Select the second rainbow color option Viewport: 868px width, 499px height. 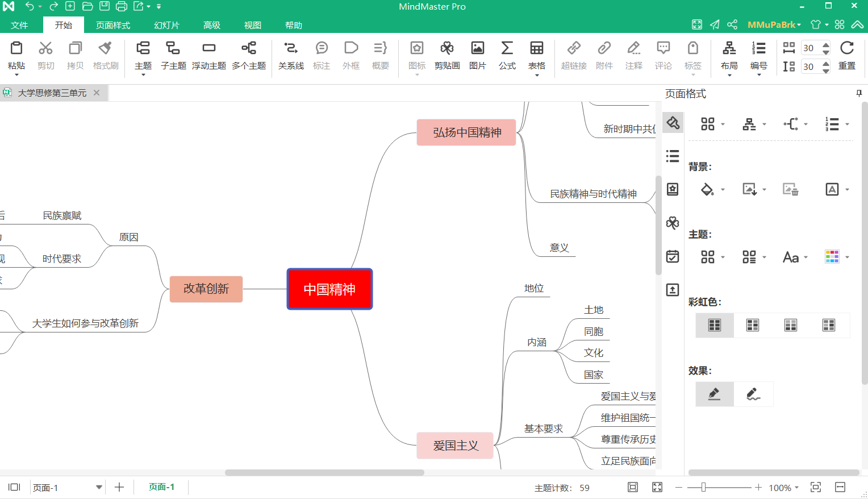coord(753,325)
